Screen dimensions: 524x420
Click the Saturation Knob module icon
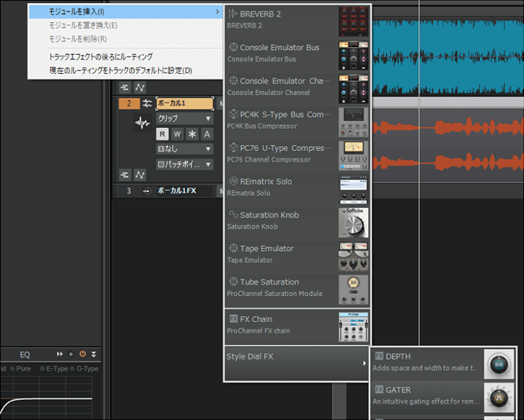(233, 214)
